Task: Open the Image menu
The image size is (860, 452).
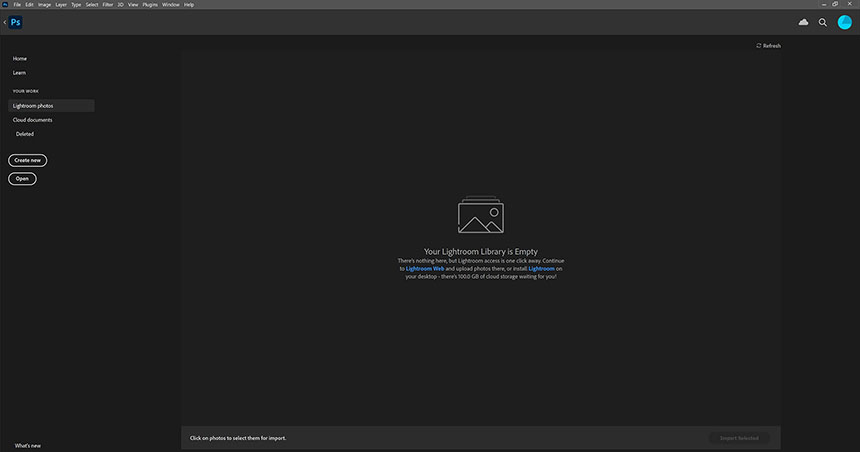Action: [44, 4]
